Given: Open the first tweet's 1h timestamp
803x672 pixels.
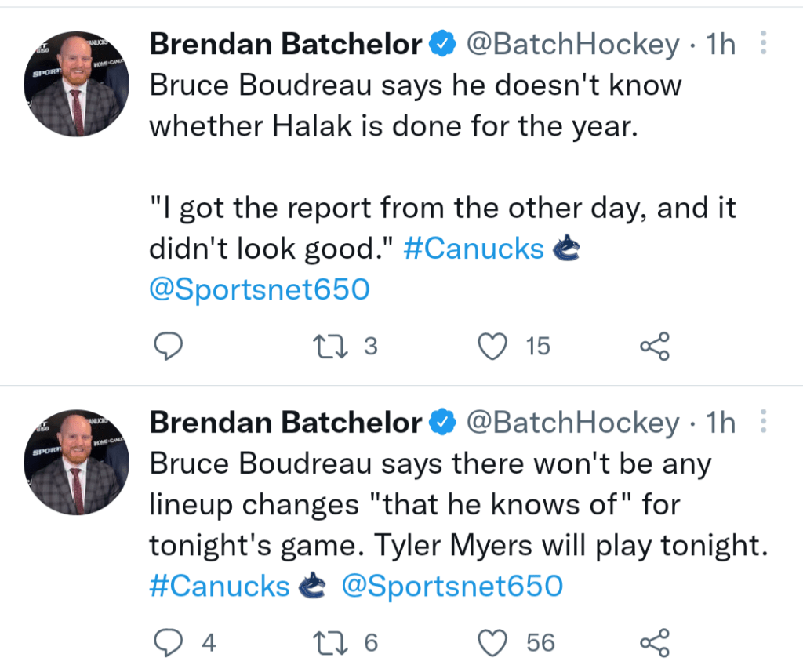Looking at the screenshot, I should [721, 44].
